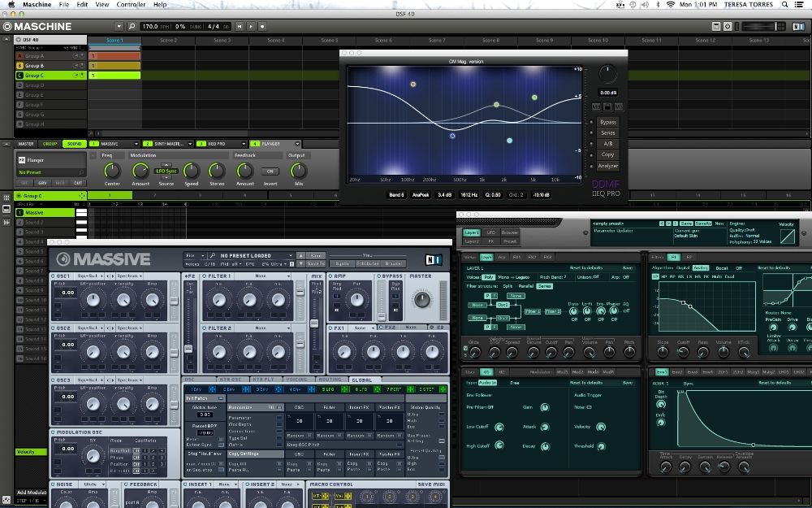Image resolution: width=812 pixels, height=508 pixels.
Task: Toggle the Flanger Invert ON switch
Action: coord(270,172)
